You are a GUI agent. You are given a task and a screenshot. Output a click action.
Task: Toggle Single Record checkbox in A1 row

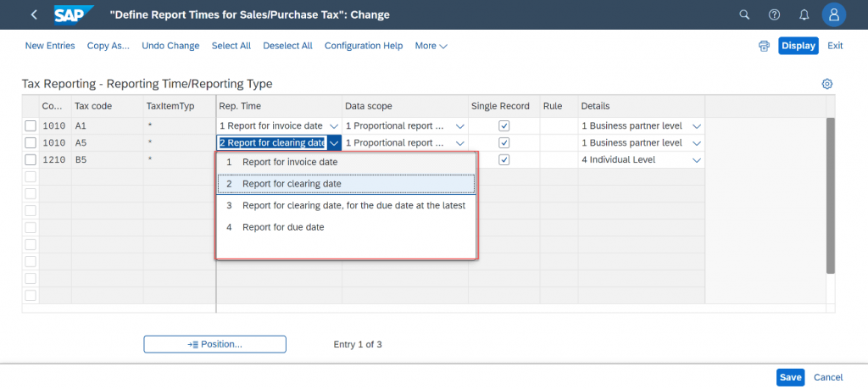(x=504, y=126)
